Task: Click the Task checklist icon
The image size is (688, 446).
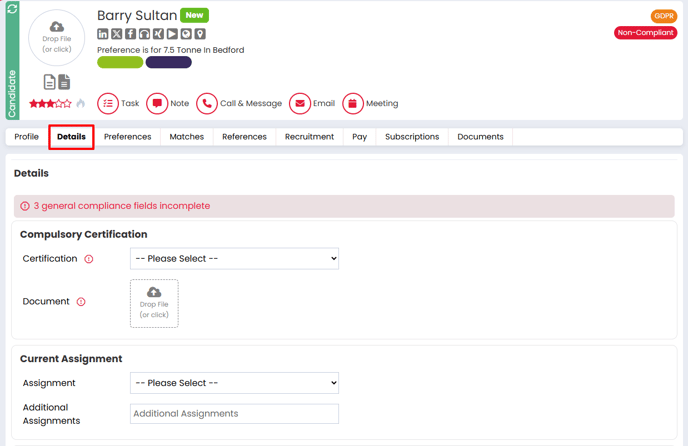Action: coord(108,103)
